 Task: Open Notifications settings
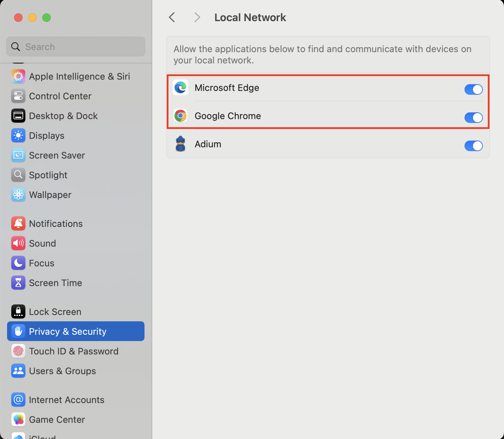[x=76, y=224]
